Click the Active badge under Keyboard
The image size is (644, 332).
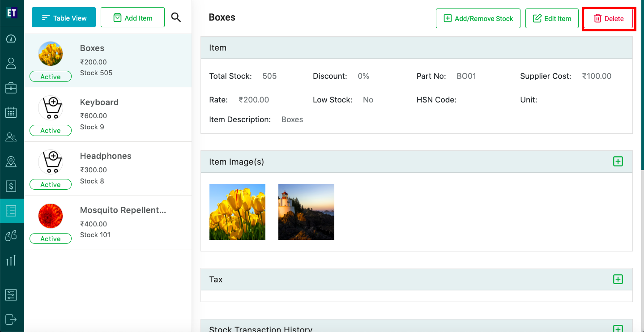(51, 130)
